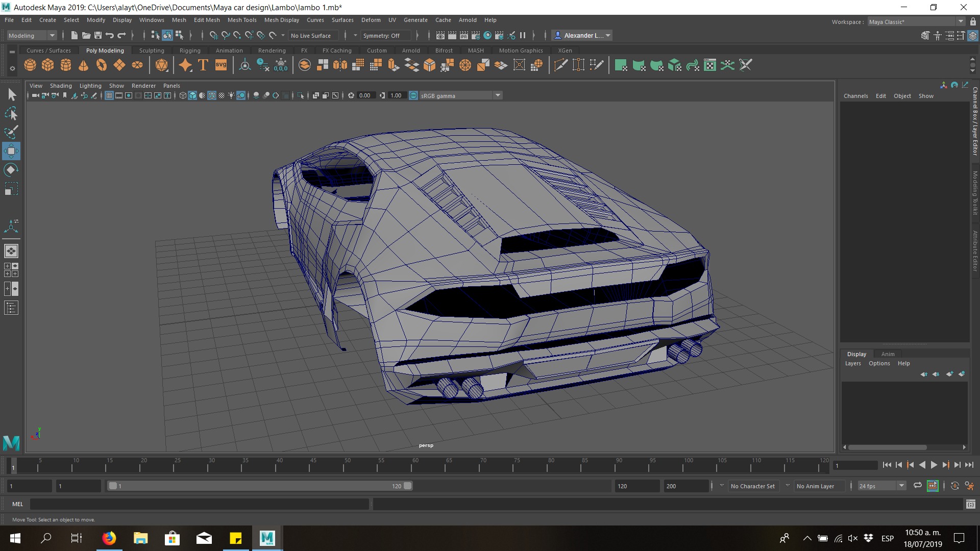Image resolution: width=980 pixels, height=551 pixels.
Task: Click the MEL command input field
Action: [199, 504]
